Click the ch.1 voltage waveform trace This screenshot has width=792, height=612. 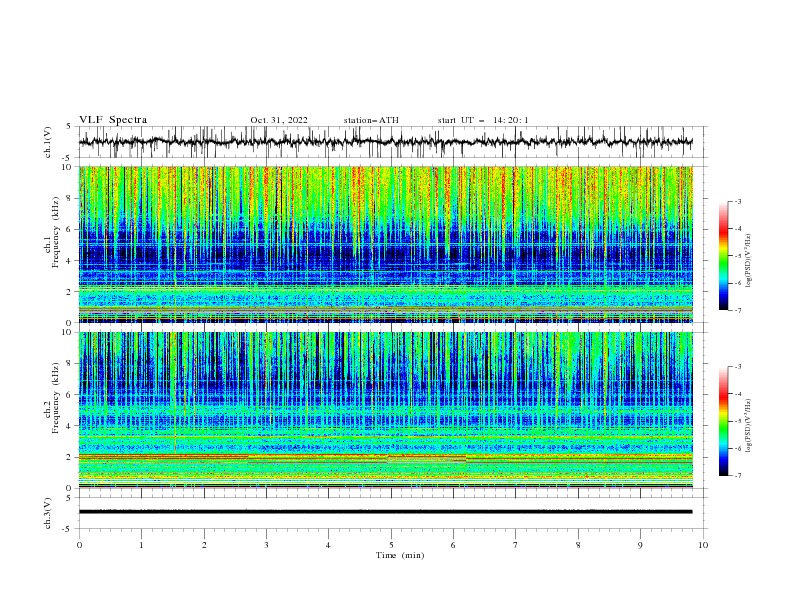385,142
